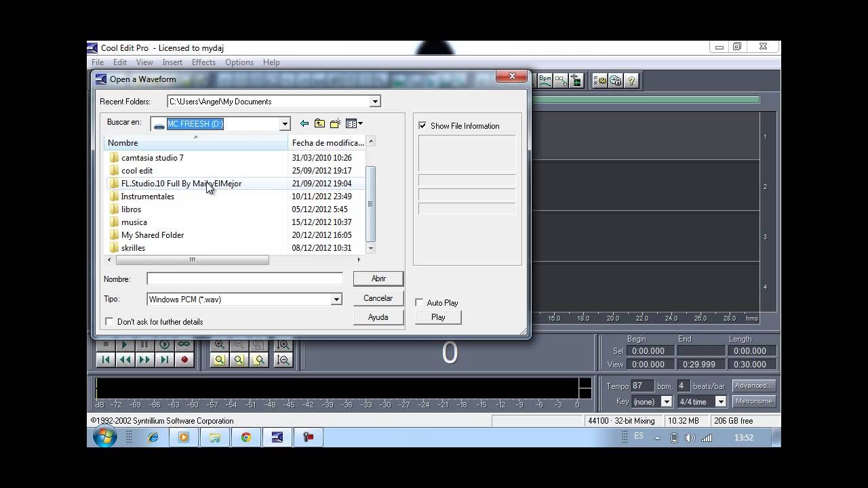Sort by the Nombre column header
The height and width of the screenshot is (488, 868).
196,143
